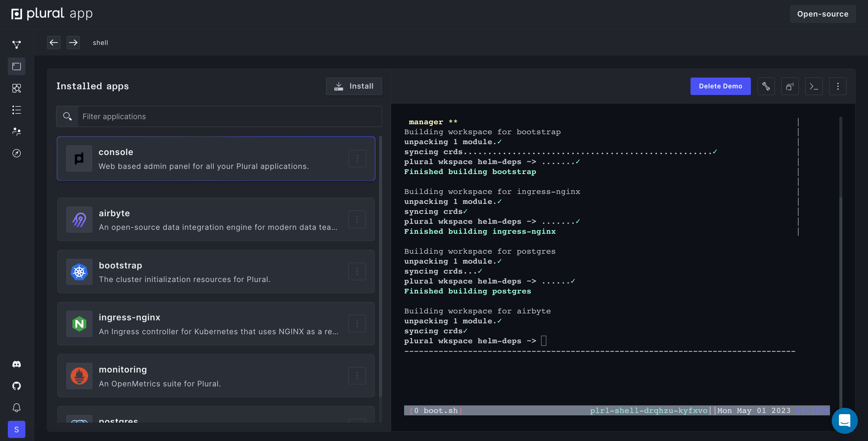Click the wrench configuration icon
868x441 pixels.
click(766, 86)
